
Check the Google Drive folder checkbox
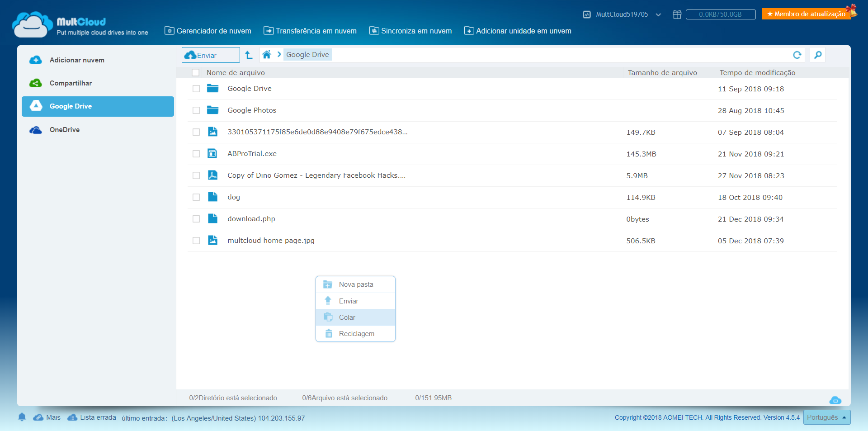pos(196,89)
